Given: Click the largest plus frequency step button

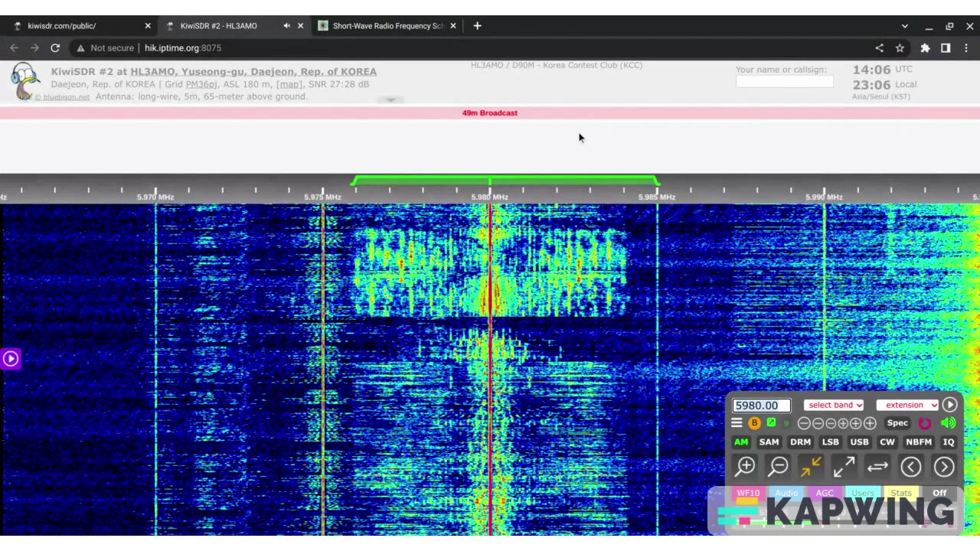Looking at the screenshot, I should click(870, 423).
